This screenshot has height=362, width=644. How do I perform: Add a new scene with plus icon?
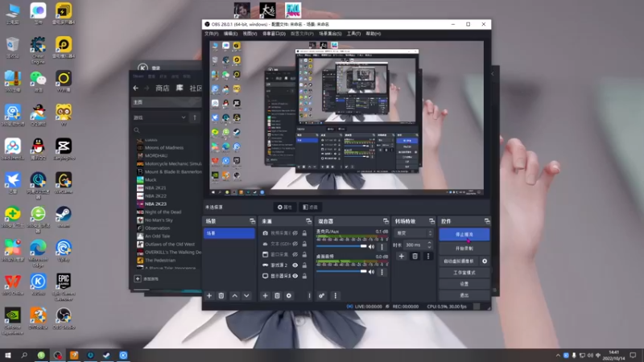(x=209, y=295)
